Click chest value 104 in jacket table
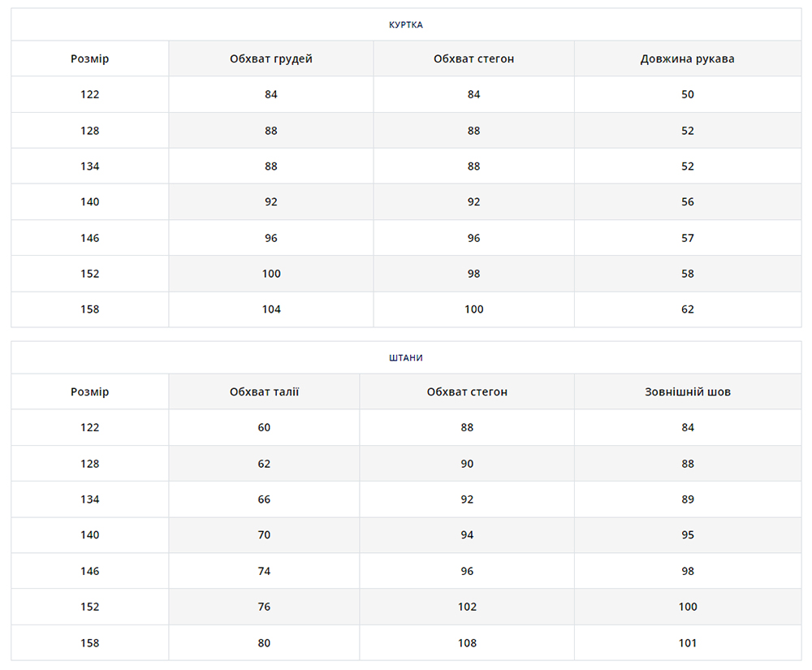 pyautogui.click(x=270, y=309)
